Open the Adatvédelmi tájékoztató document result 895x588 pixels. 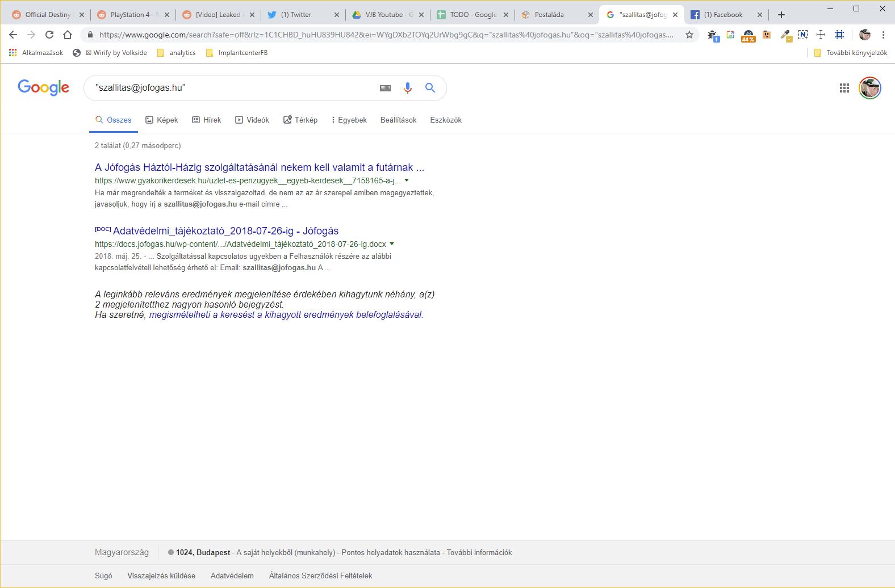pyautogui.click(x=225, y=231)
